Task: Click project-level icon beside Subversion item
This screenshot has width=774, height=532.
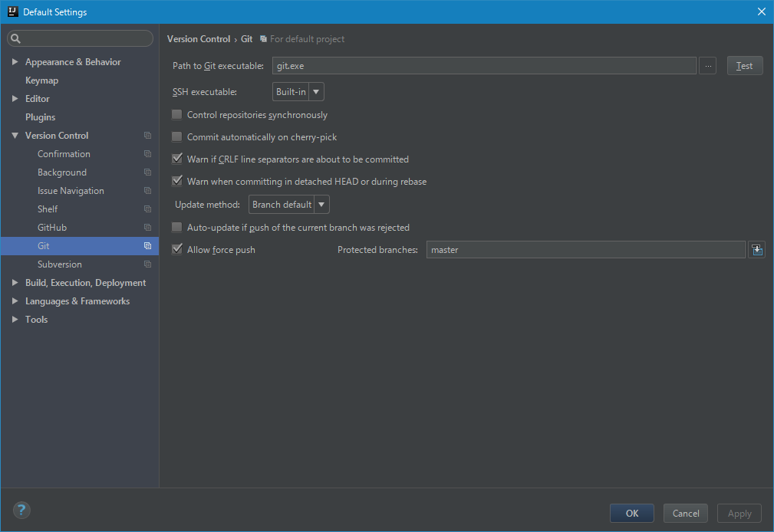Action: (147, 264)
